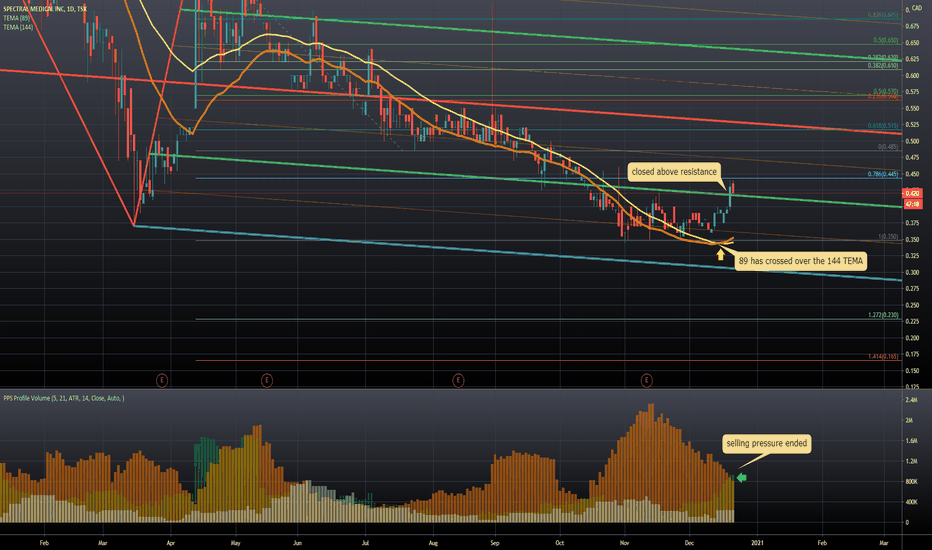932x550 pixels.
Task: Click the TEMA (144) indicator legend
Action: [x=18, y=27]
